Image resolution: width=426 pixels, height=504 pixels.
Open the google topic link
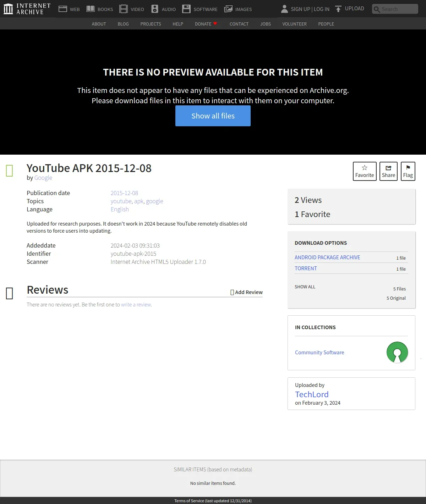(154, 201)
